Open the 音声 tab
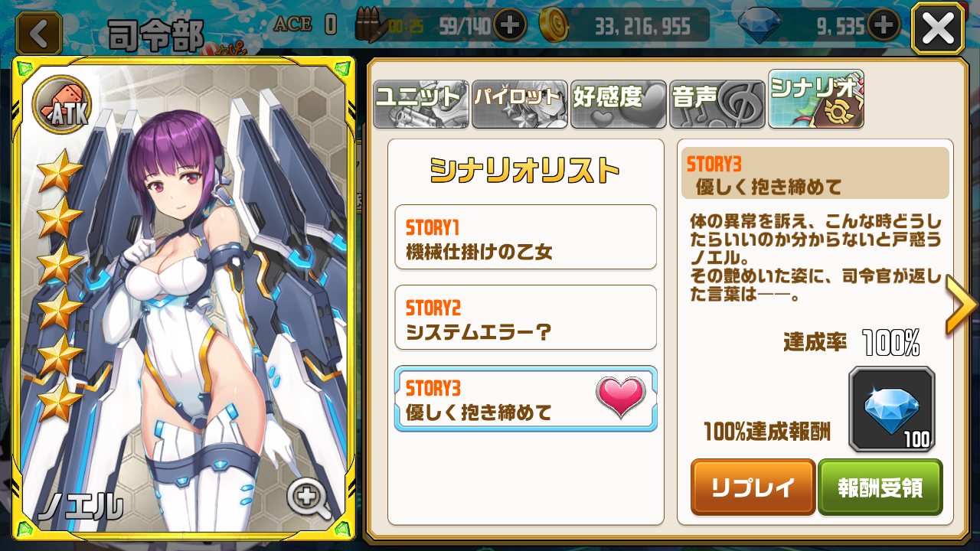The width and height of the screenshot is (980, 551). [717, 104]
